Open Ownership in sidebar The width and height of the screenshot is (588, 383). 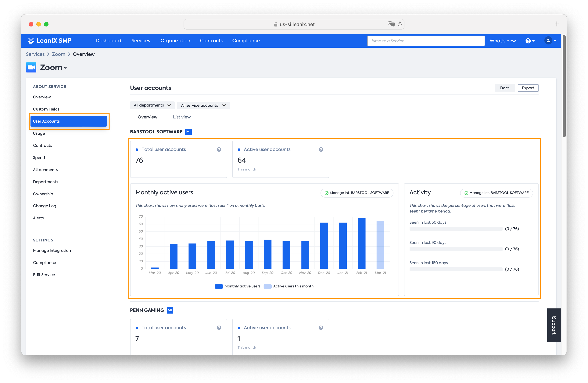(43, 194)
